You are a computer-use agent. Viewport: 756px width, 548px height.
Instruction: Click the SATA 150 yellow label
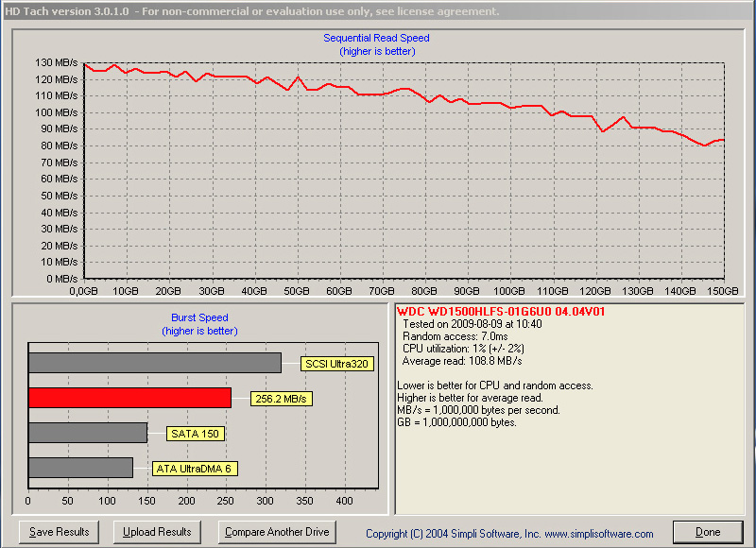point(196,434)
